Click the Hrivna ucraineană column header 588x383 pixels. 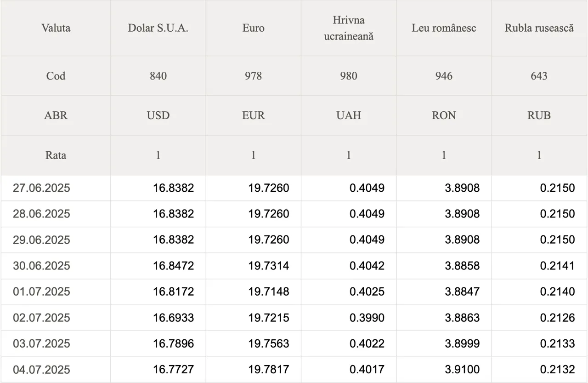(349, 28)
